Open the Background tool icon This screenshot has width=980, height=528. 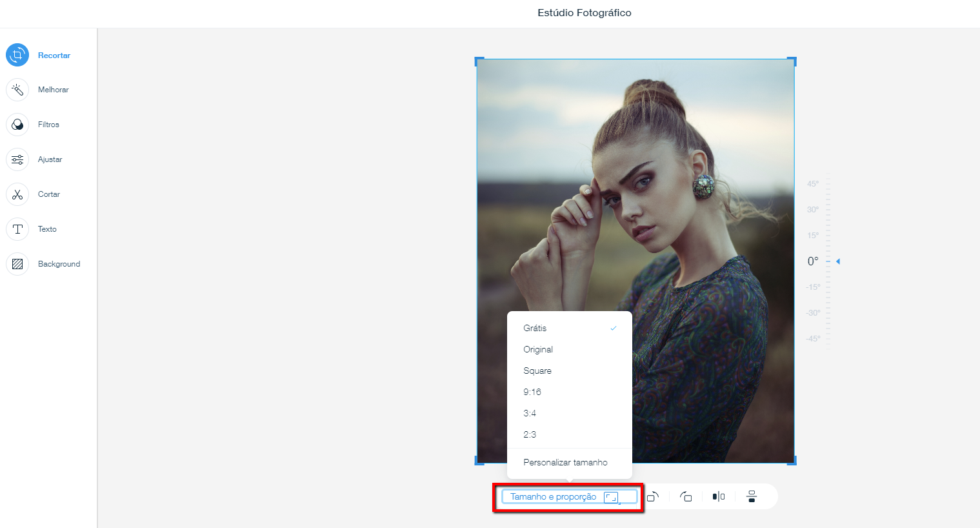coord(17,264)
